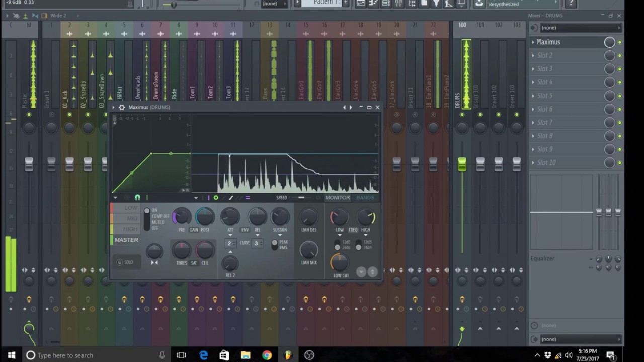Toggle the LOW 12dB/24dB slope switch

[337, 245]
